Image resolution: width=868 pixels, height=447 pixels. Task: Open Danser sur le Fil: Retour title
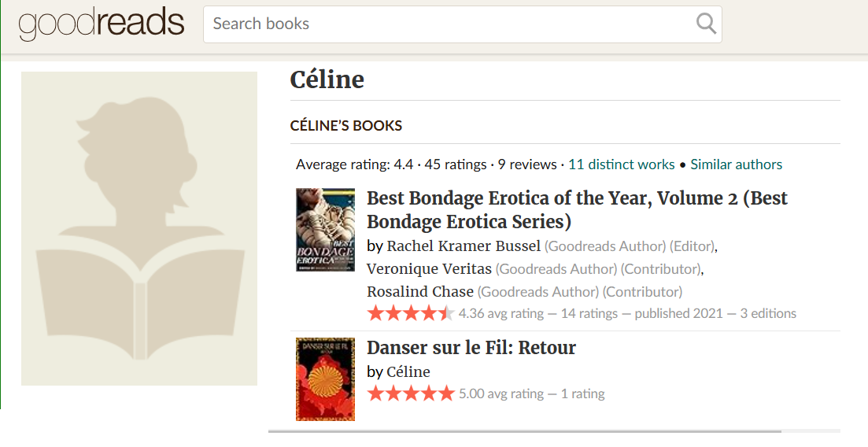[471, 348]
